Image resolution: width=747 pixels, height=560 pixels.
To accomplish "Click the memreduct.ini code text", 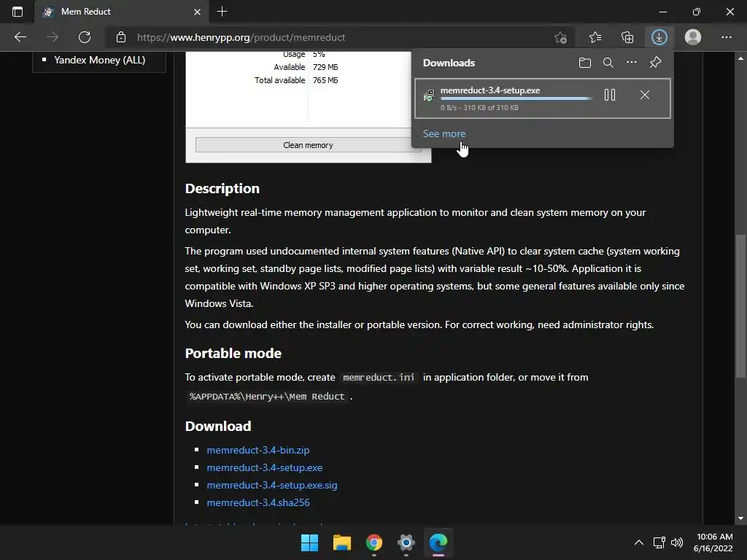I will tap(379, 377).
